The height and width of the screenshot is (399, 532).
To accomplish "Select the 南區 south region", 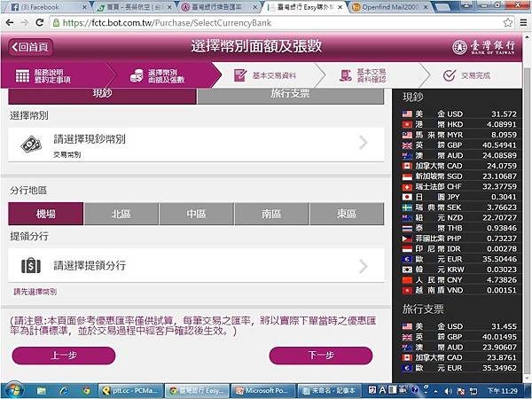I will pos(271,214).
